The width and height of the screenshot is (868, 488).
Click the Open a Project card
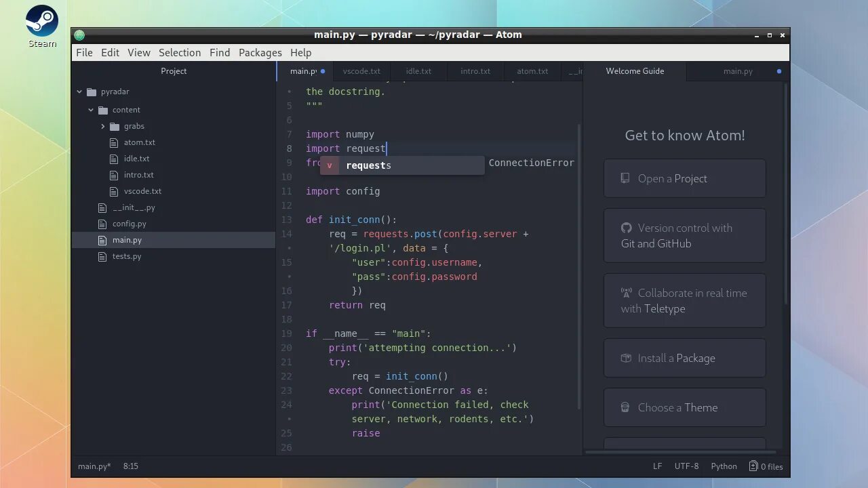click(x=685, y=178)
